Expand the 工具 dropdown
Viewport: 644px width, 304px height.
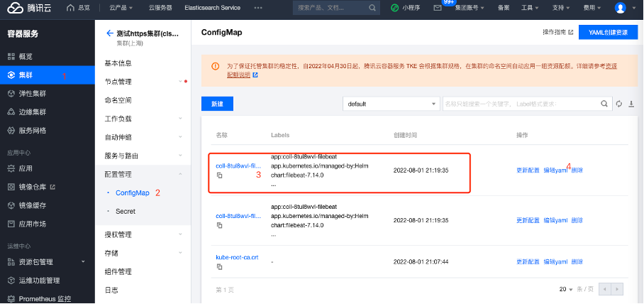[531, 8]
